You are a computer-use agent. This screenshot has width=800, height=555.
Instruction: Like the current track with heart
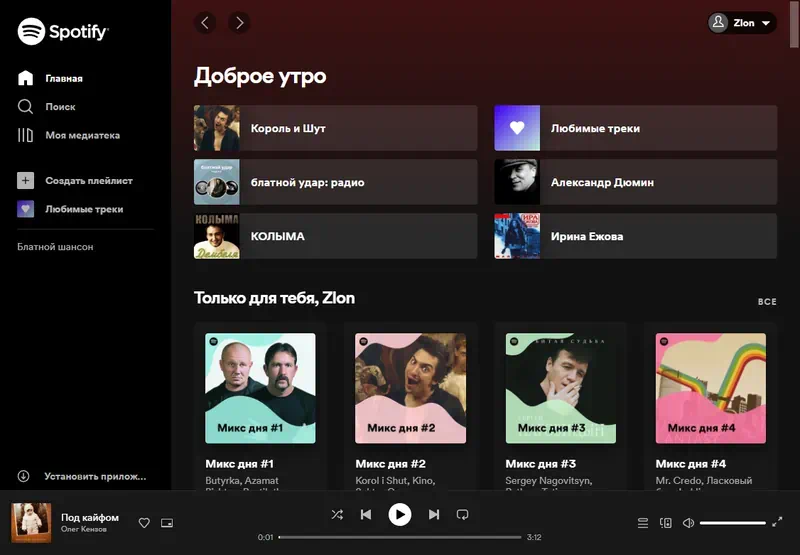point(144,523)
